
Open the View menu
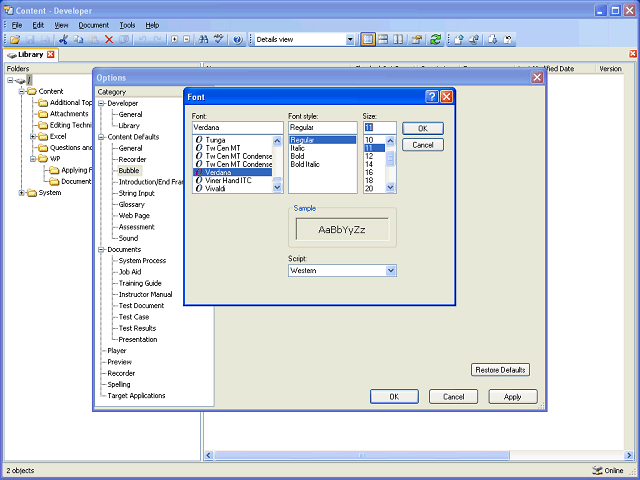pos(61,25)
